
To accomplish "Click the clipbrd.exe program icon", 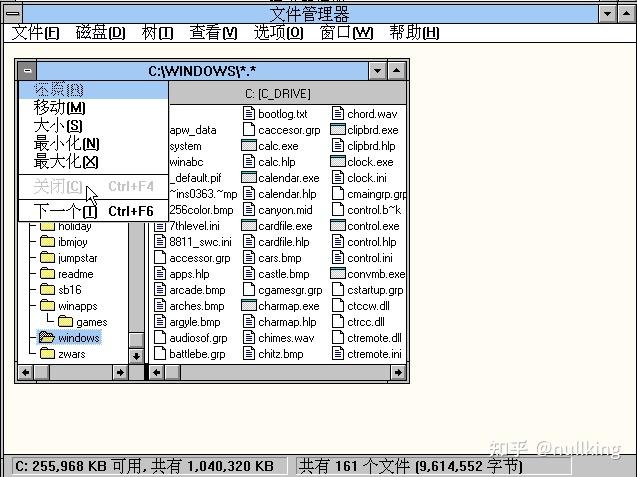I will (x=338, y=130).
